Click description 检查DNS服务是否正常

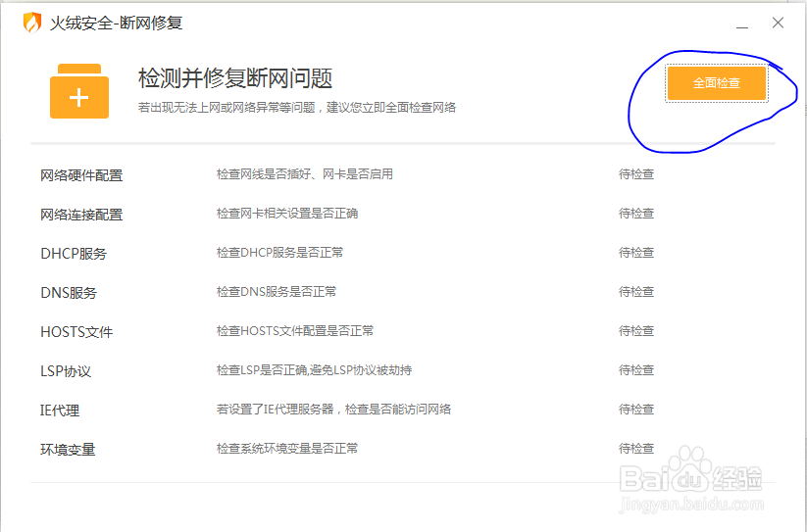pyautogui.click(x=277, y=291)
